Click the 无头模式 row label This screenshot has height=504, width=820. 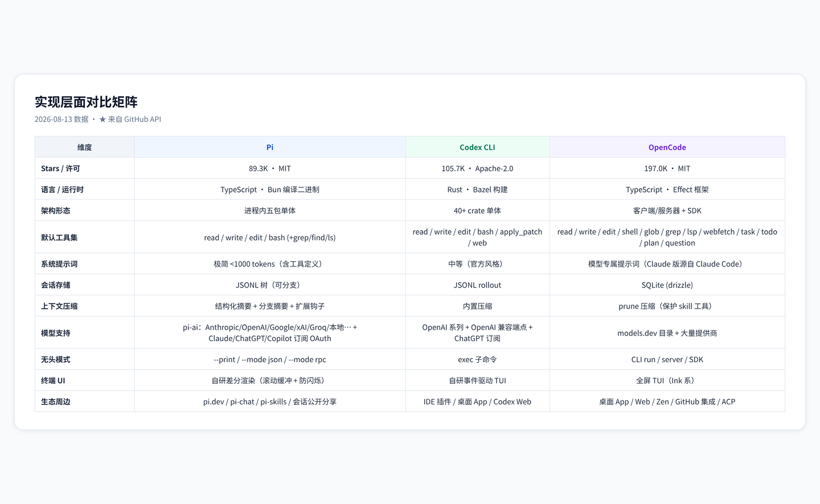[x=56, y=360]
